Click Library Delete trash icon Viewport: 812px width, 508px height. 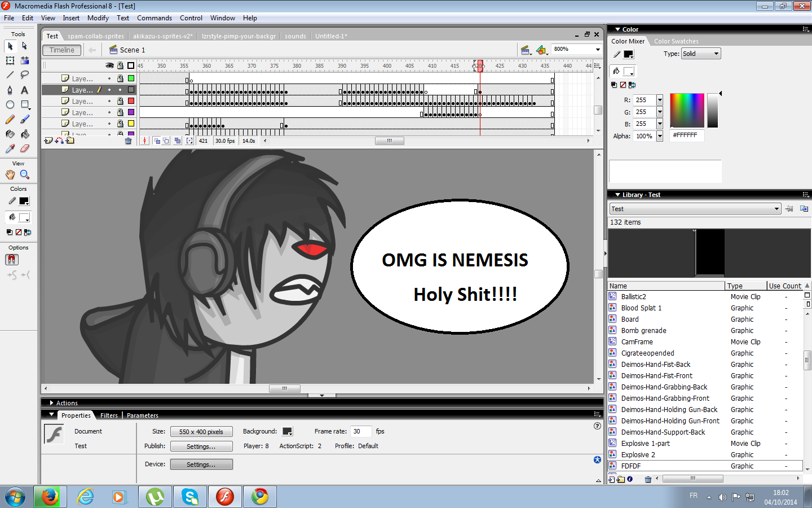[648, 479]
